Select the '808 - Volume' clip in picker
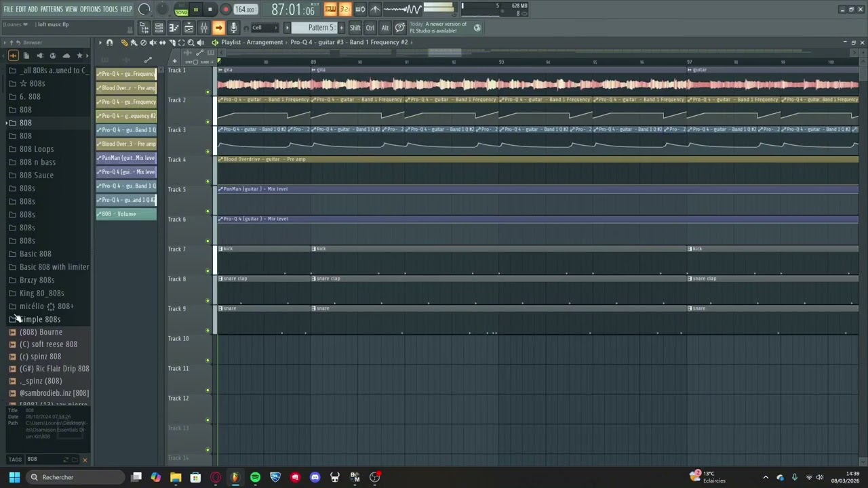The width and height of the screenshot is (868, 488). 126,214
